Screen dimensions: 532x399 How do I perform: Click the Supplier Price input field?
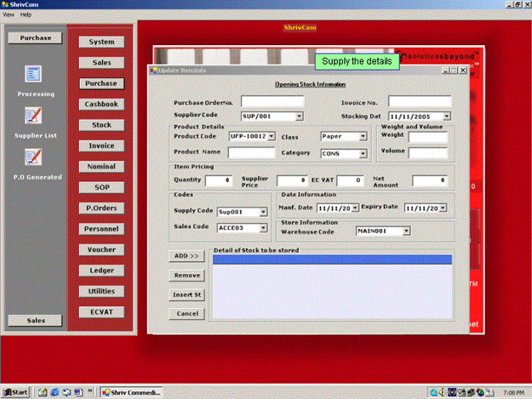[292, 180]
